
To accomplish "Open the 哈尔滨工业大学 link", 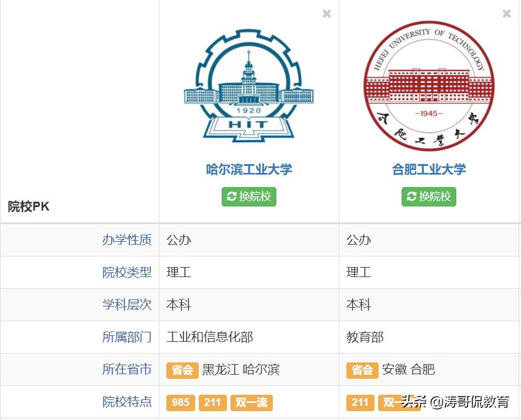I will click(248, 170).
